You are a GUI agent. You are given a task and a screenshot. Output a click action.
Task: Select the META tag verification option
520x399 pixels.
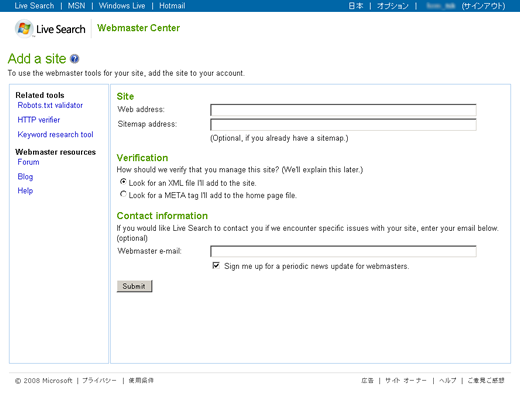coord(123,194)
